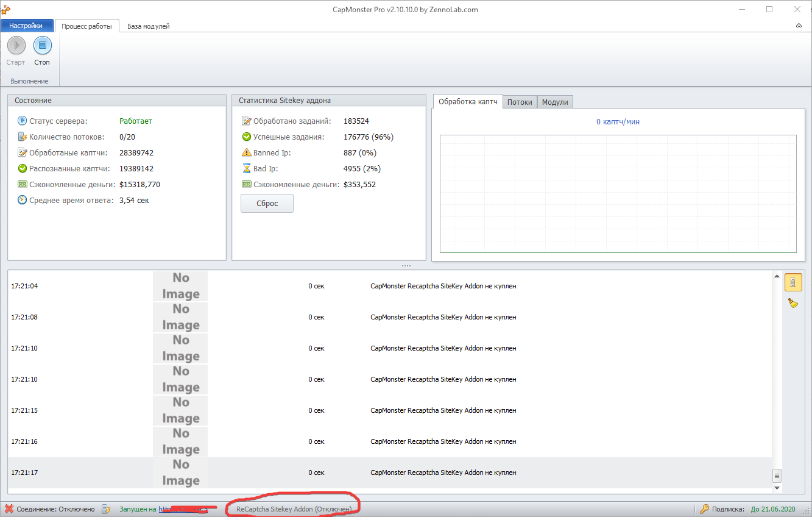Click the subscription key icon
The width and height of the screenshot is (812, 517).
704,508
